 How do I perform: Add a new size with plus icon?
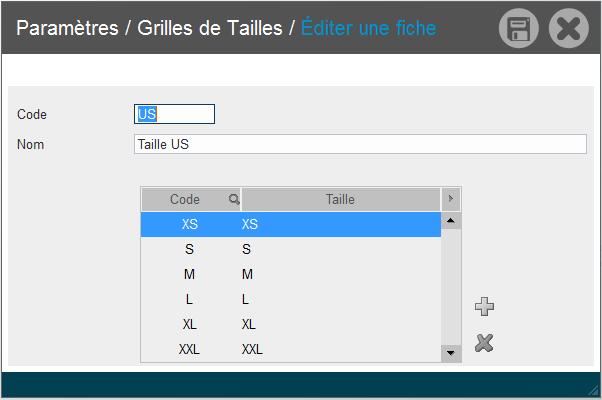tap(485, 306)
